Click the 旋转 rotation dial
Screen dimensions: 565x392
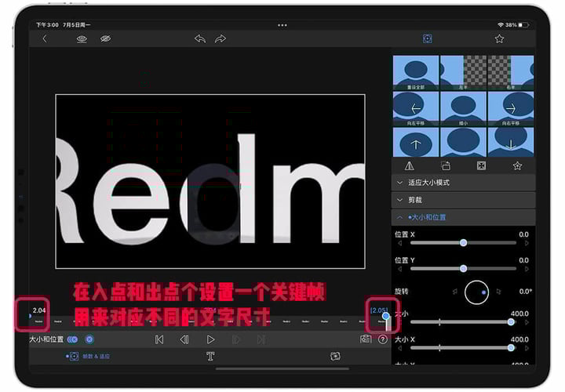476,292
